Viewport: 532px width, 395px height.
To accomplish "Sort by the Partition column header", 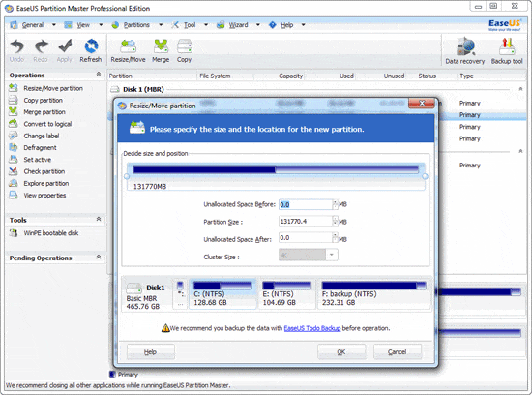I will pos(121,76).
